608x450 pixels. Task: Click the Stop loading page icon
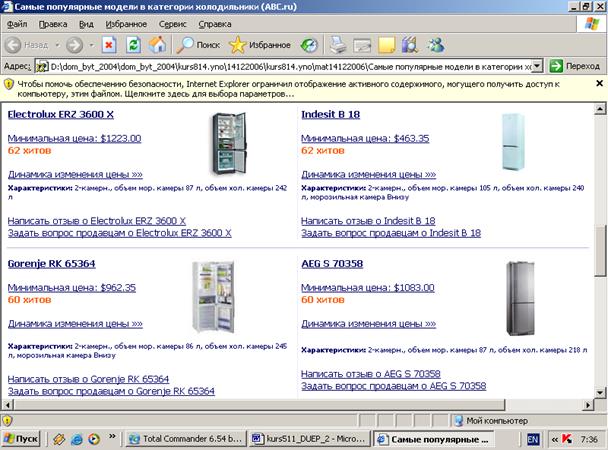click(108, 44)
